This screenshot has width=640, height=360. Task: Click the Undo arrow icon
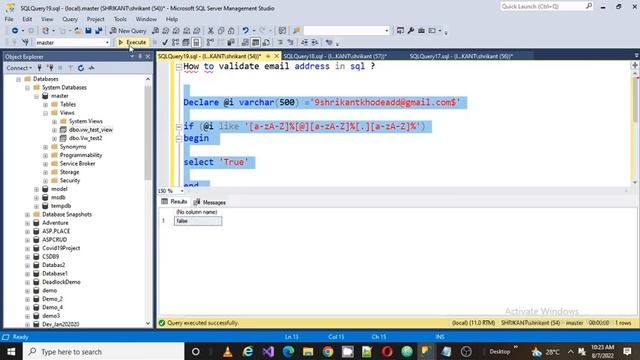[245, 31]
